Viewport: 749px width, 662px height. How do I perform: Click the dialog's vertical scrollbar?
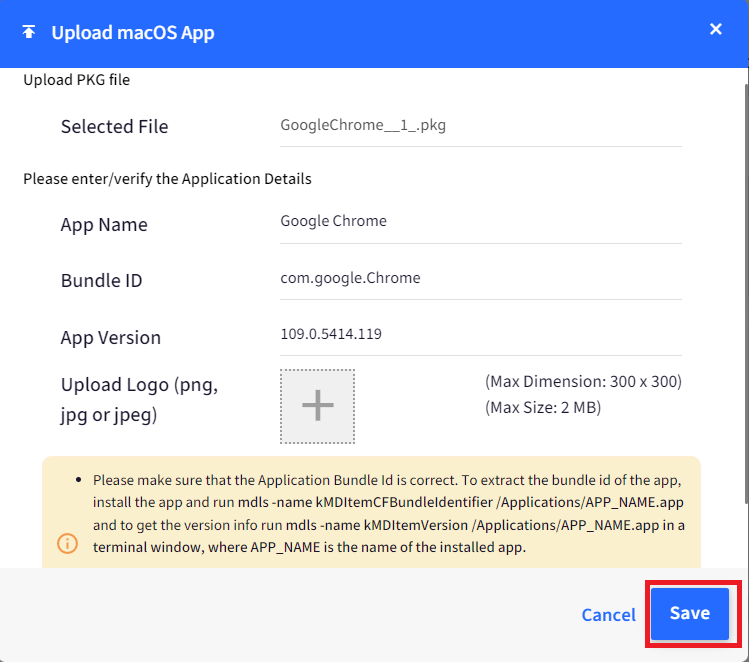[x=746, y=293]
